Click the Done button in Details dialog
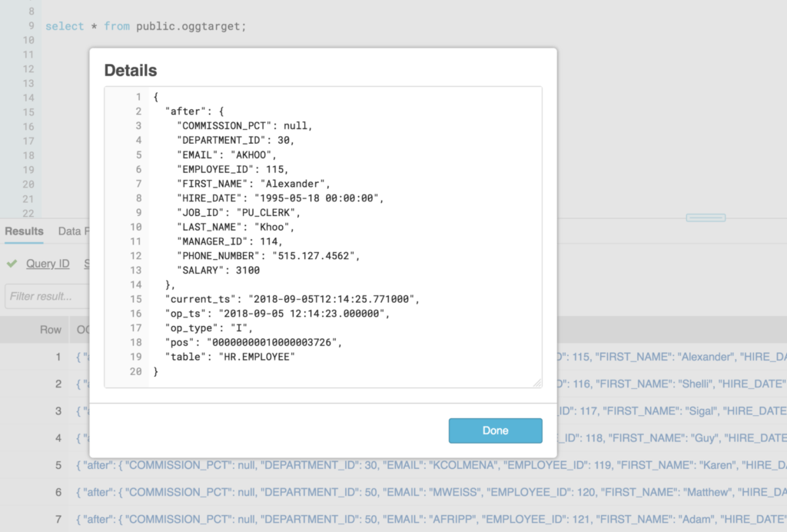This screenshot has width=787, height=532. [x=495, y=431]
